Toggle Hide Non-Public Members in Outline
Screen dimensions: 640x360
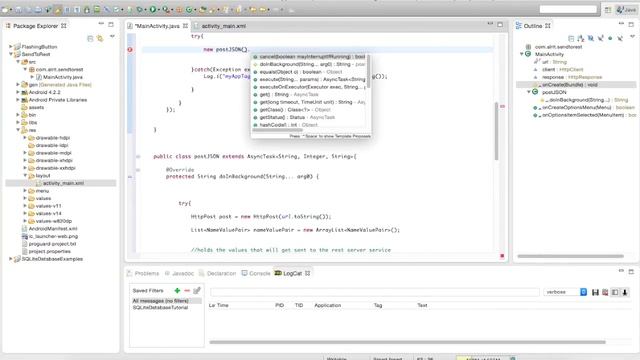point(610,38)
